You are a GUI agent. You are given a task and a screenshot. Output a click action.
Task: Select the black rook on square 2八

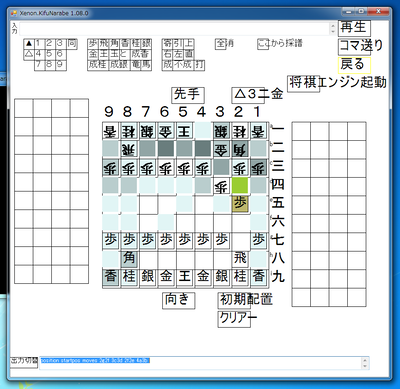pos(240,258)
